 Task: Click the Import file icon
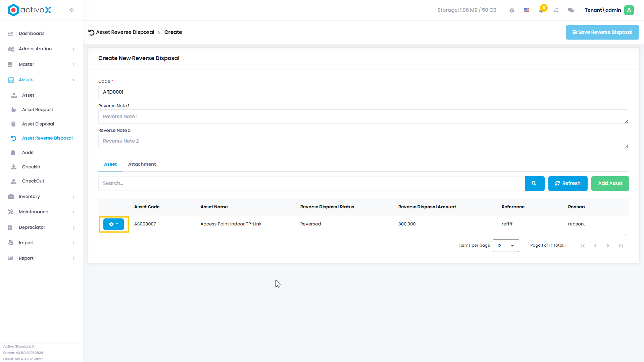pos(10,243)
